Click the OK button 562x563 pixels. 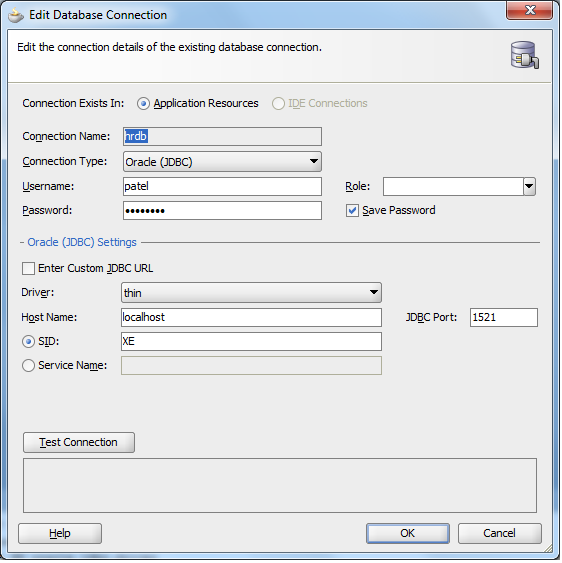tap(408, 534)
